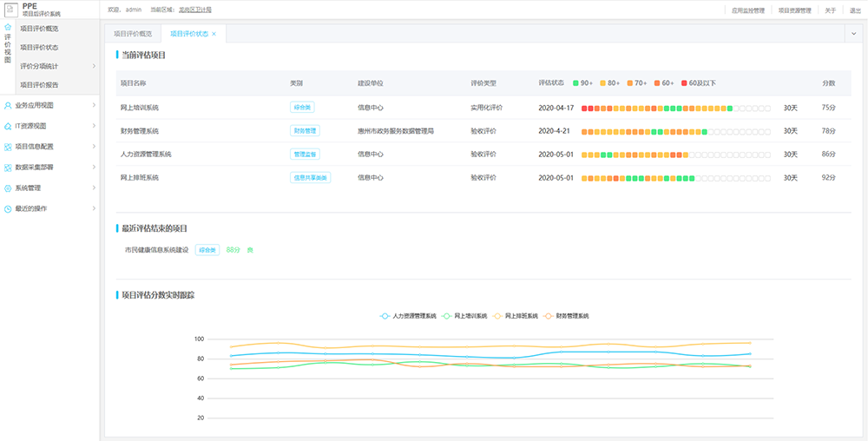Click 项目资源管理 in the top bar
868x441 pixels.
pyautogui.click(x=794, y=10)
